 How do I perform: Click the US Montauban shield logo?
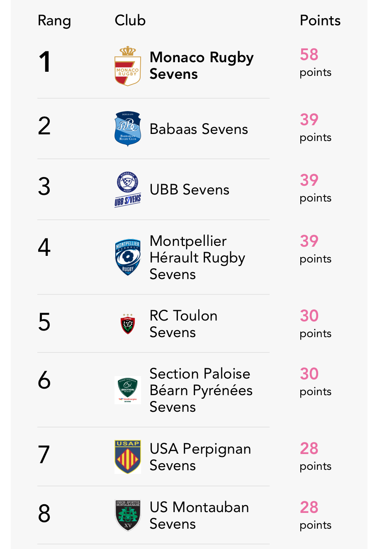[x=127, y=515]
